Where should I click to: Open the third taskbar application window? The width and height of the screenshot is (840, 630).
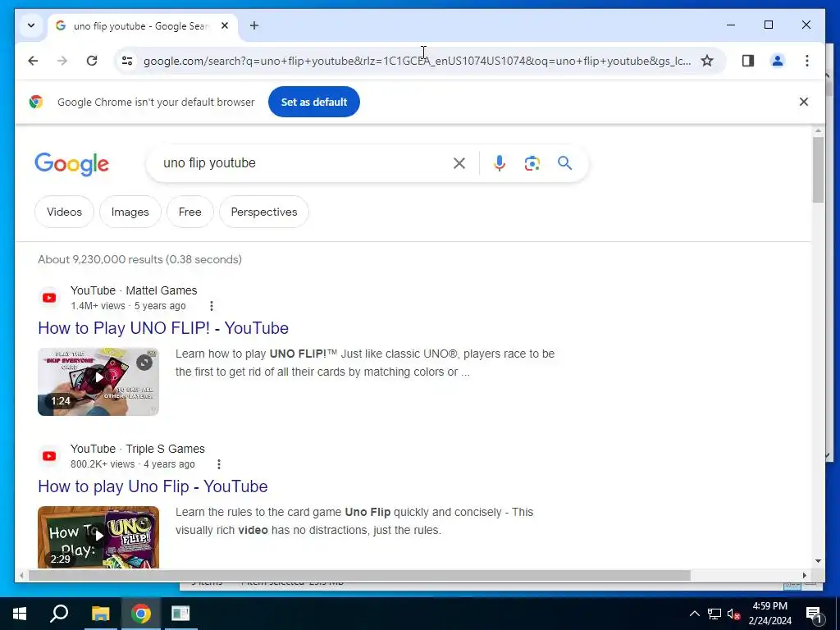click(x=180, y=614)
